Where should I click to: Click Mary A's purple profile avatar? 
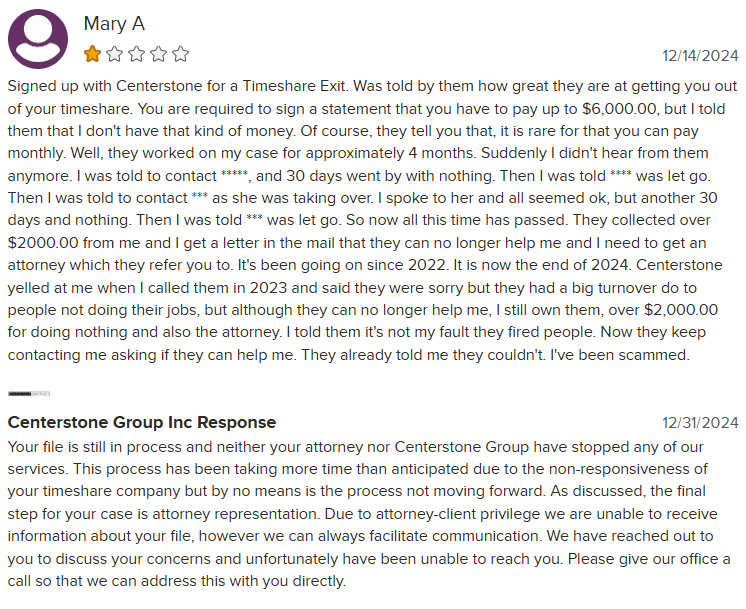pyautogui.click(x=38, y=38)
